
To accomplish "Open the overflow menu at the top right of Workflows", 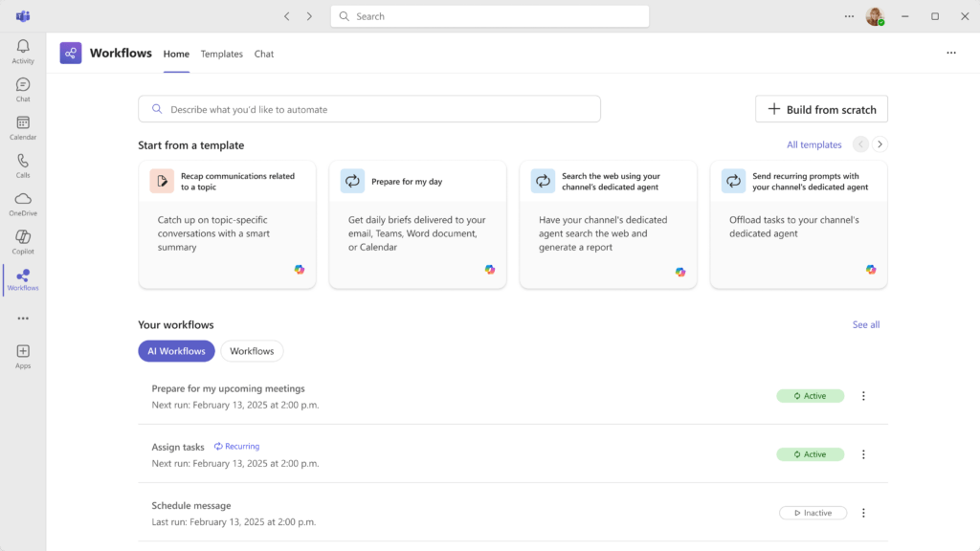I will pyautogui.click(x=951, y=53).
